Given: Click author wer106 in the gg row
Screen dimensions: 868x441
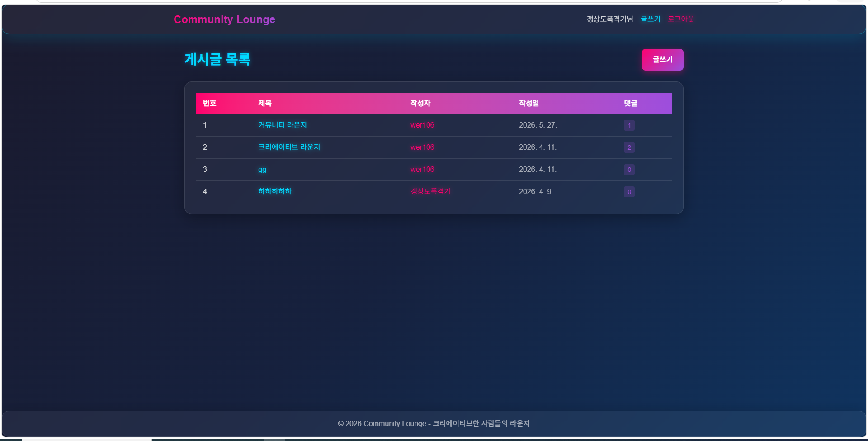Looking at the screenshot, I should pos(422,170).
